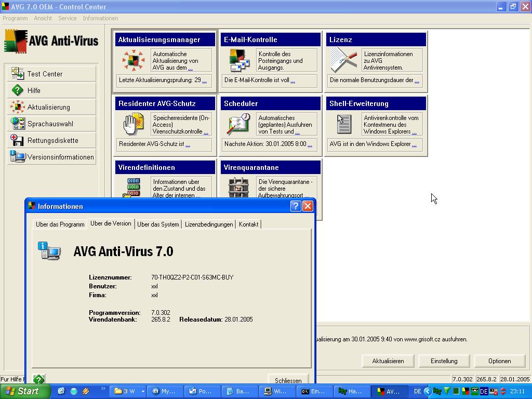Open the 'Die E-Mail-Kontrolle ist voll' link
The height and width of the screenshot is (399, 532).
pyautogui.click(x=293, y=81)
